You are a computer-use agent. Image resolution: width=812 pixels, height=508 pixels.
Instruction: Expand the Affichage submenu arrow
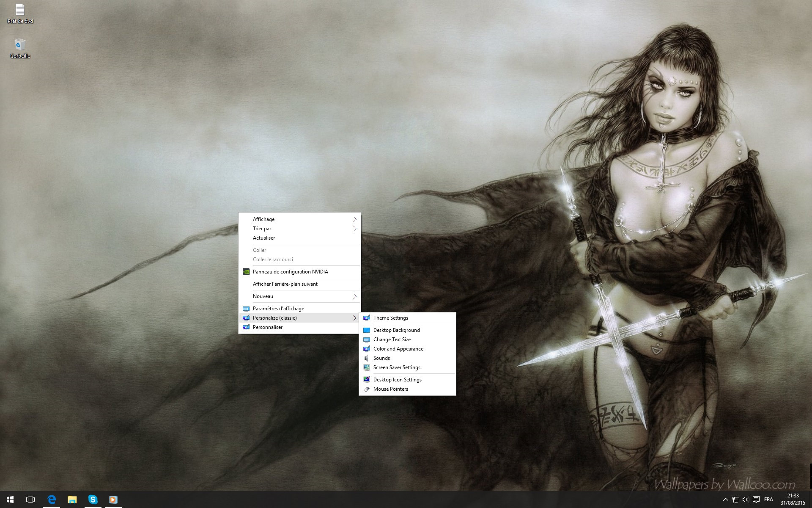pyautogui.click(x=355, y=219)
